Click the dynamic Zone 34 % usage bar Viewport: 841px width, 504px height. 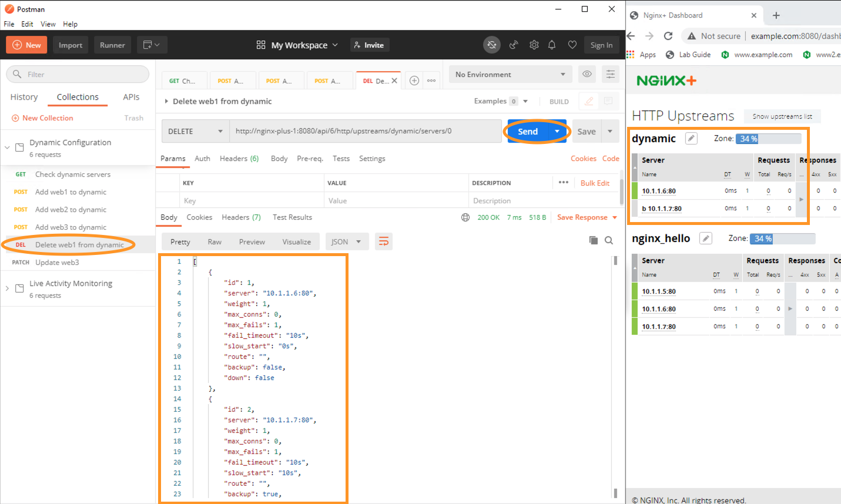tap(768, 139)
